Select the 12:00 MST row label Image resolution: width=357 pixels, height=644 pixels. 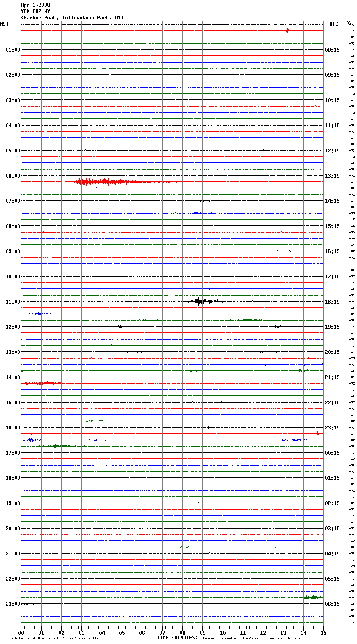tap(13, 327)
